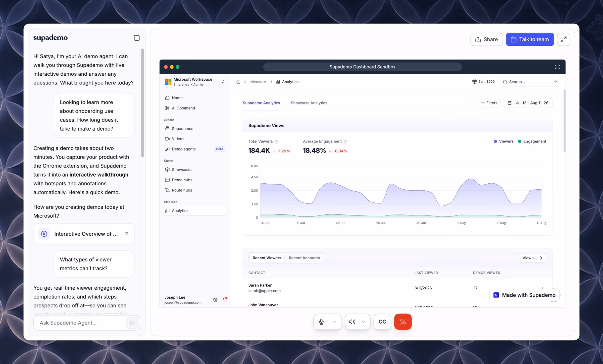Click the DEMOS VIEWED column header

point(486,273)
